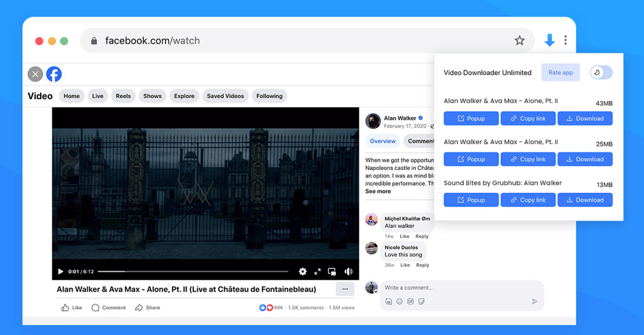Copy link for Sound Bites by Grubhub
The width and height of the screenshot is (644, 335).
pos(528,200)
